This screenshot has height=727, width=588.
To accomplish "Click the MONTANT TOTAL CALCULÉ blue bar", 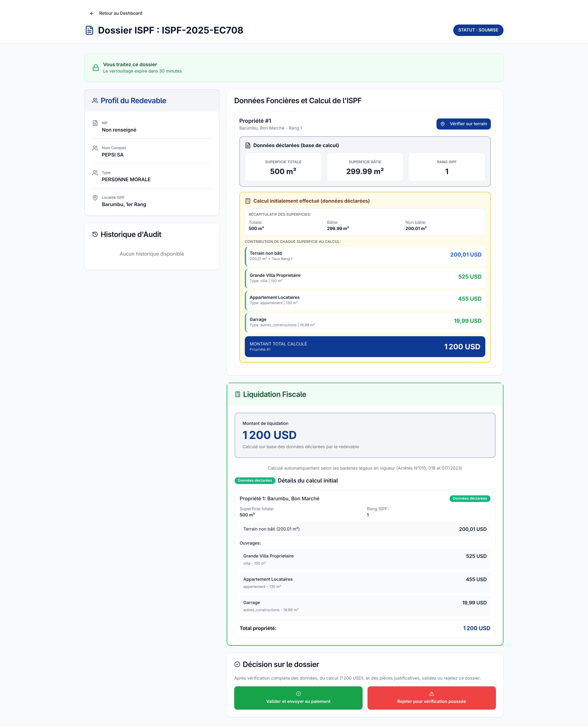I will click(365, 346).
